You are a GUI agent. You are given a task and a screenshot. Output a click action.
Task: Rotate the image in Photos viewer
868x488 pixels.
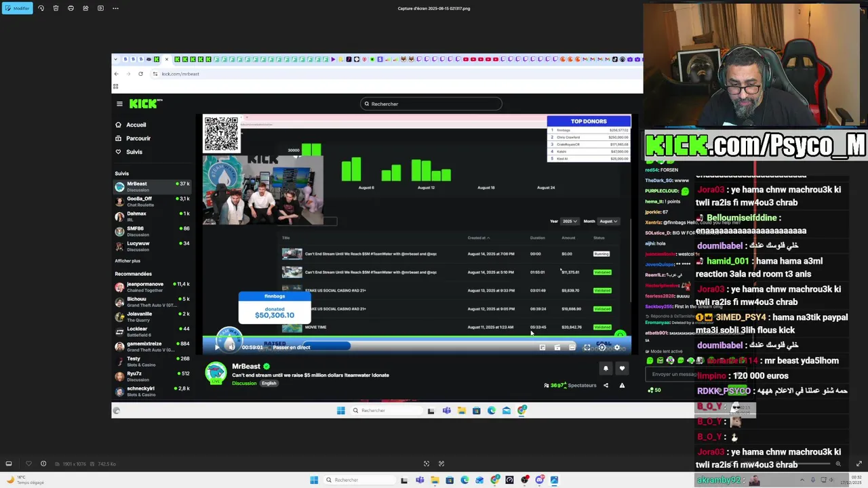click(x=41, y=8)
